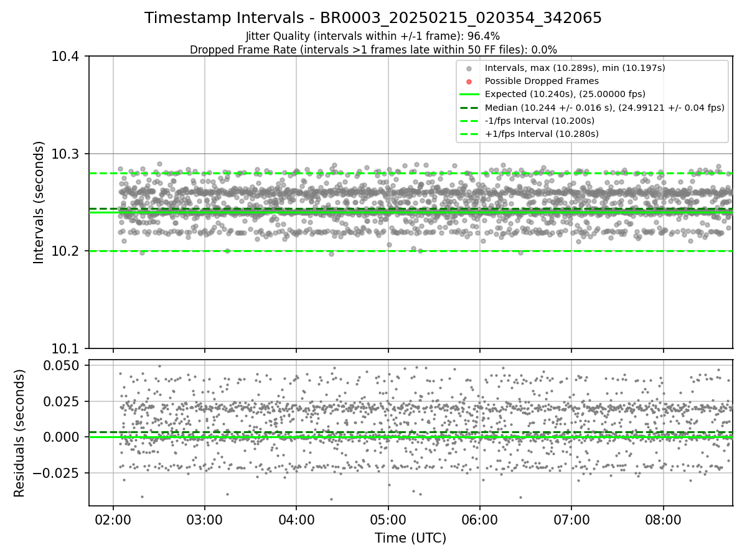The height and width of the screenshot is (560, 747).
Task: Click the Residuals (seconds) y-axis label
Action: pos(20,433)
